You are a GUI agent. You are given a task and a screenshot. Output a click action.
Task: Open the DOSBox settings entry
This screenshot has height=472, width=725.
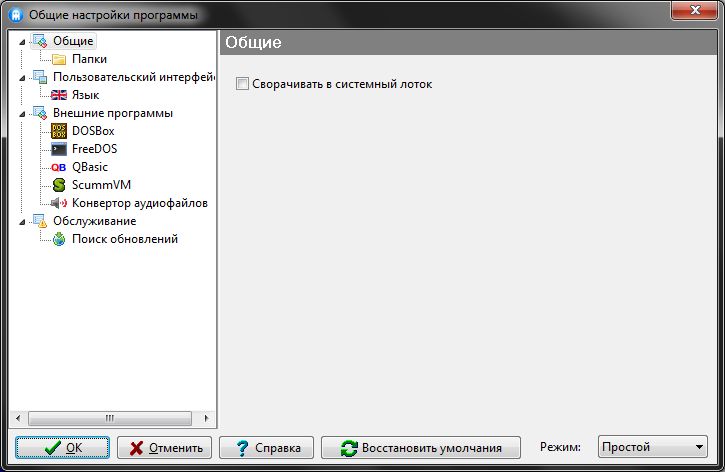(x=93, y=131)
